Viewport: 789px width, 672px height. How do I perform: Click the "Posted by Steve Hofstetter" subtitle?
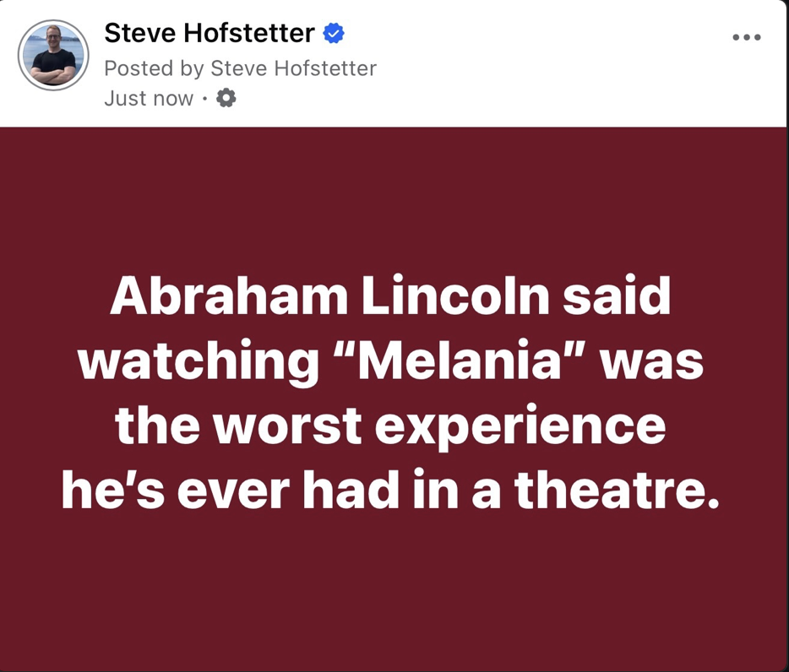(240, 68)
